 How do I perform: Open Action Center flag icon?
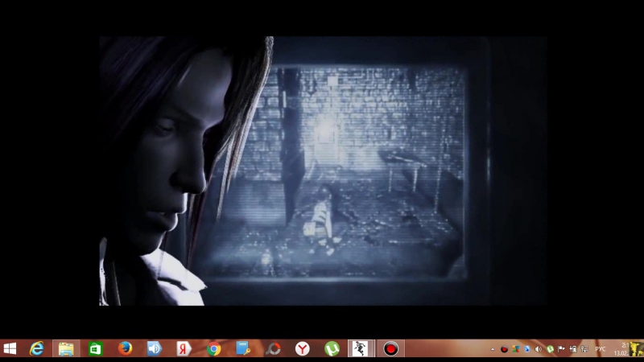coord(561,349)
